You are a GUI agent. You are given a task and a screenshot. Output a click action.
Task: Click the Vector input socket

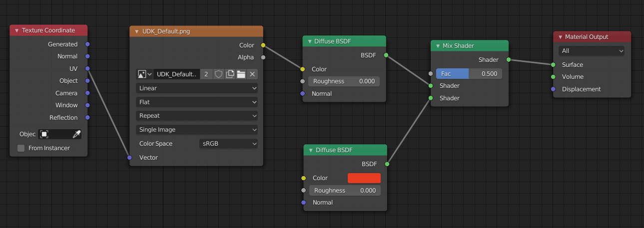[x=129, y=158]
